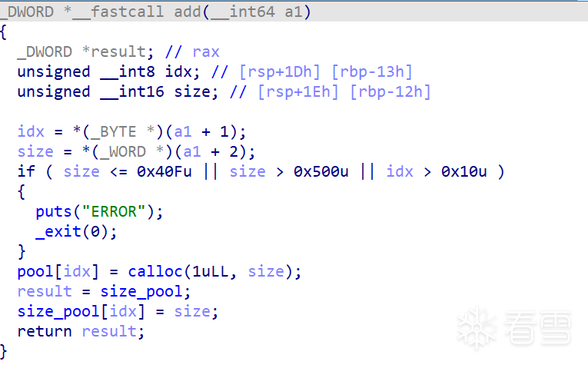588x368 pixels.
Task: Click the constant 0x10u in the if condition
Action: click(x=464, y=171)
